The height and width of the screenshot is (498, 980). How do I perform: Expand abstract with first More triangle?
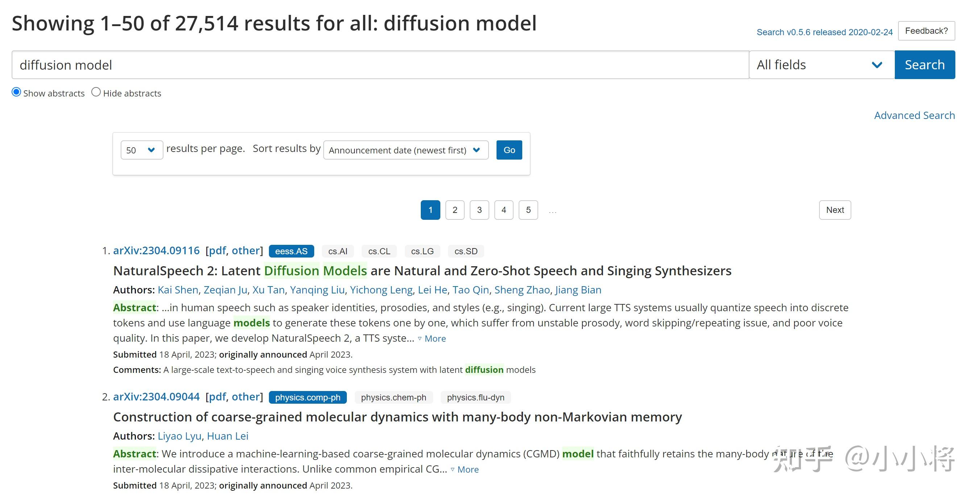[x=435, y=338]
